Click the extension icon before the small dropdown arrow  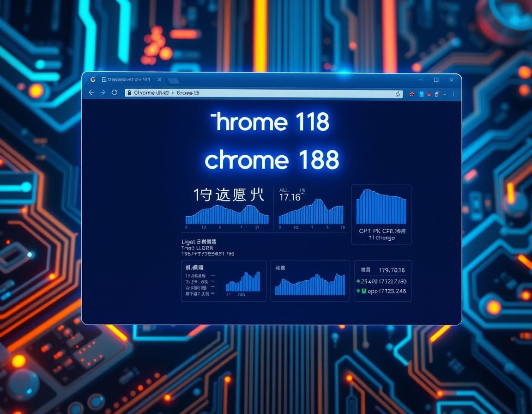437,94
